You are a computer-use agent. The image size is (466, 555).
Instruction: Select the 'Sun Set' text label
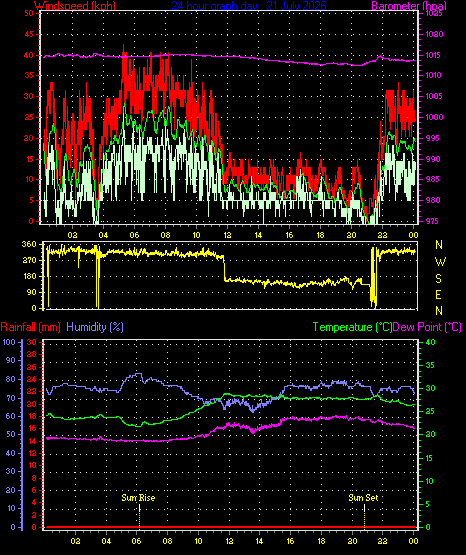coord(363,498)
